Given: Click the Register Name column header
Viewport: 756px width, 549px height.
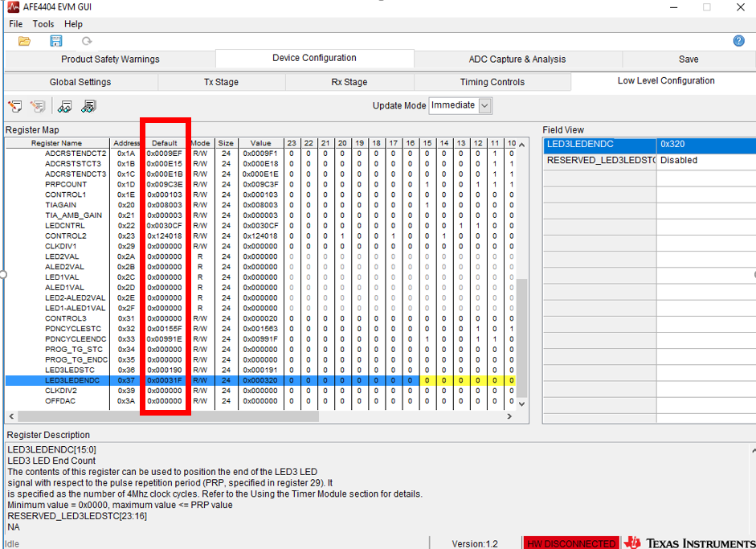Looking at the screenshot, I should (x=57, y=143).
